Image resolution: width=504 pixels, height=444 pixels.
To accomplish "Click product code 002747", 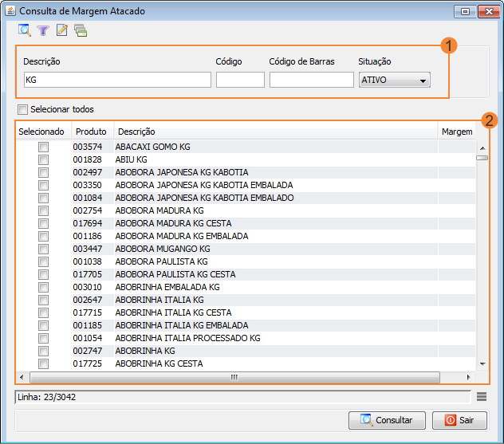I will click(88, 351).
